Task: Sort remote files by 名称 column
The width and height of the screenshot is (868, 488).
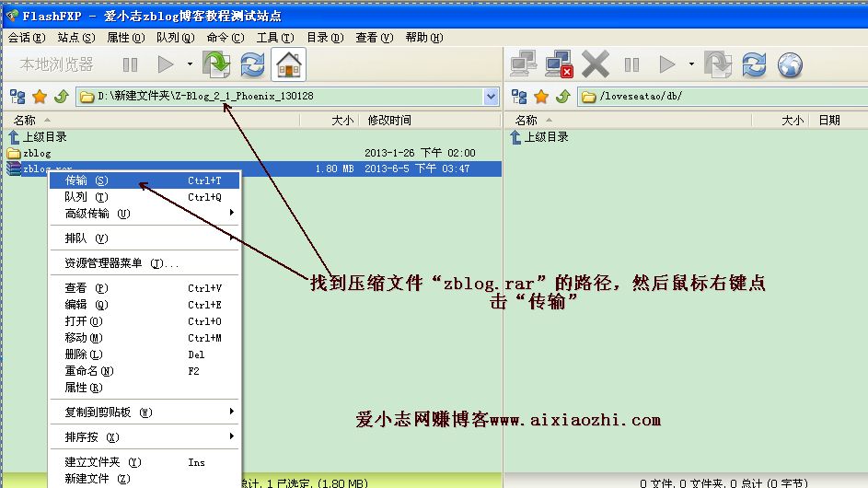Action: tap(628, 121)
